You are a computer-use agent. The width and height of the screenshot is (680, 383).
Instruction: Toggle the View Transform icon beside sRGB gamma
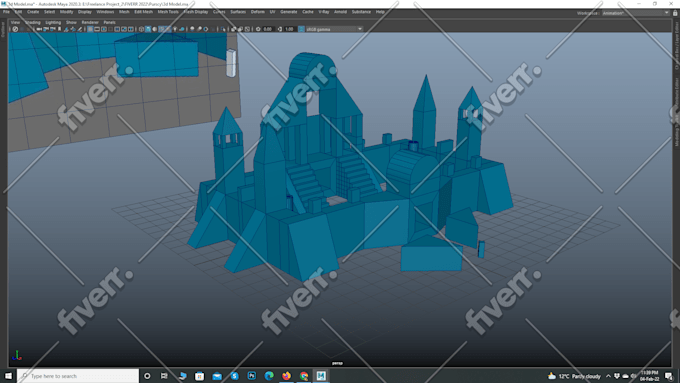tap(301, 29)
